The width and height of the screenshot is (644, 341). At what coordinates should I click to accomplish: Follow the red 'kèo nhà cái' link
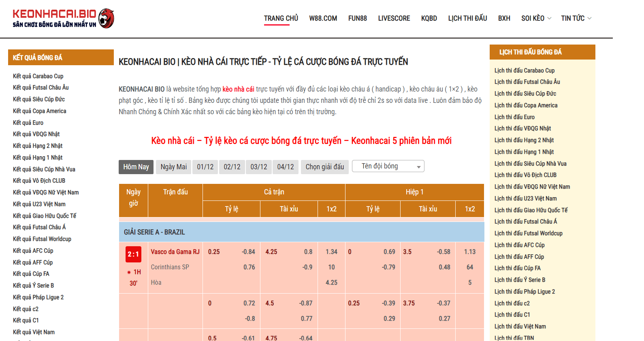238,89
